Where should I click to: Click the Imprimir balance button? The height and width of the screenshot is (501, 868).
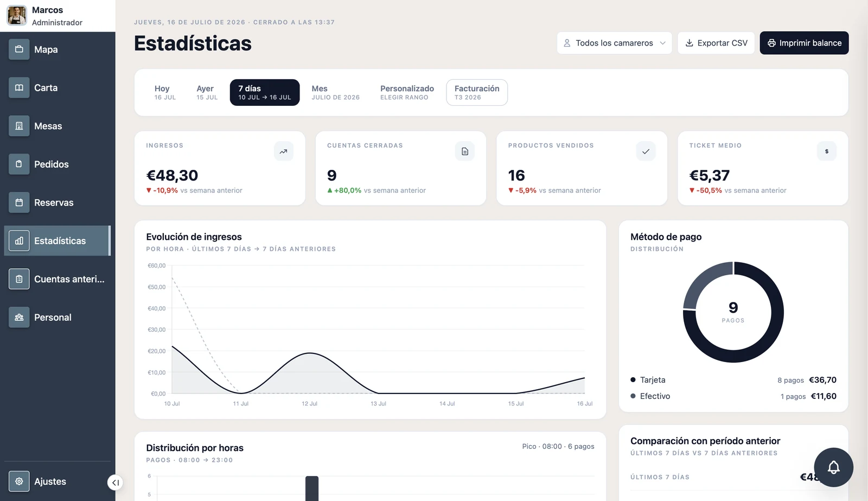[804, 43]
